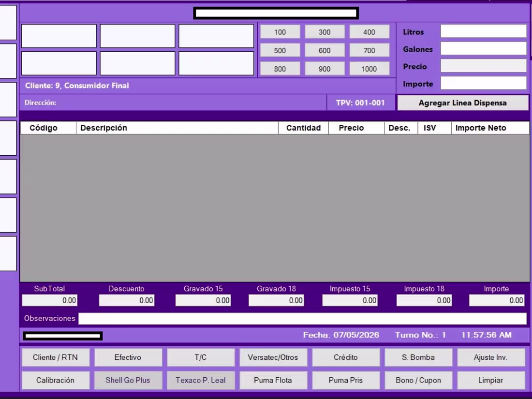Click the Impuesto 18 value field

[x=424, y=300]
